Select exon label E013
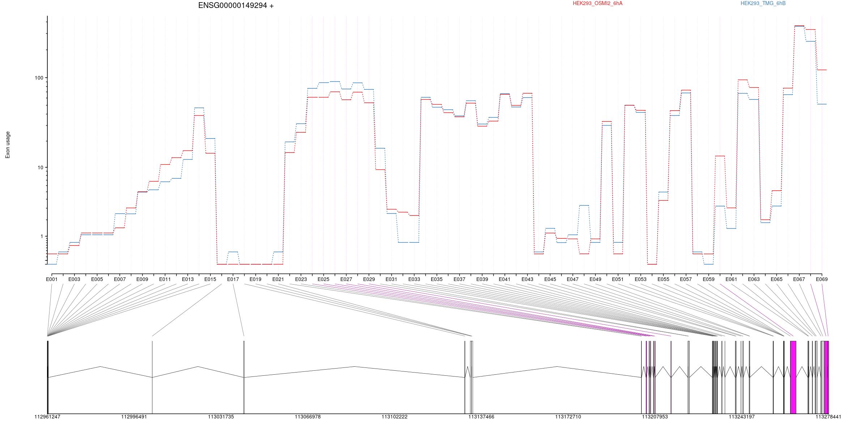Viewport: 868px width, 434px height. pyautogui.click(x=188, y=279)
